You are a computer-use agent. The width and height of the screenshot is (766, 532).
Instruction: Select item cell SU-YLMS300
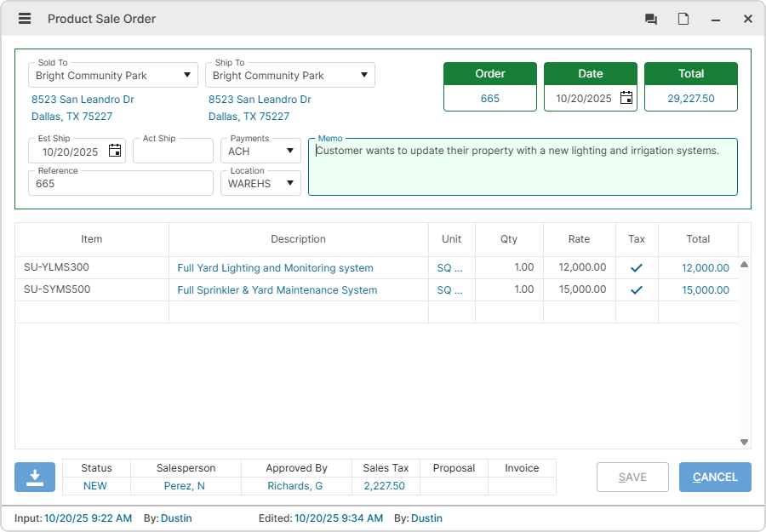(x=92, y=267)
